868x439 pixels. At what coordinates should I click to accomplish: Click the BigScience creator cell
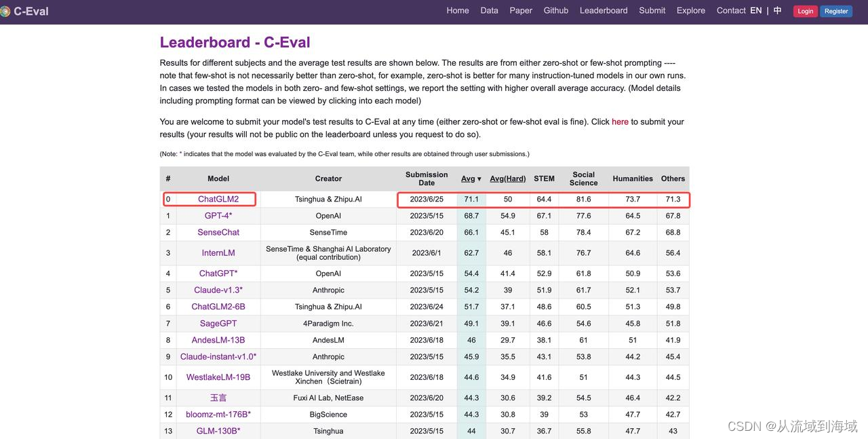(x=328, y=414)
